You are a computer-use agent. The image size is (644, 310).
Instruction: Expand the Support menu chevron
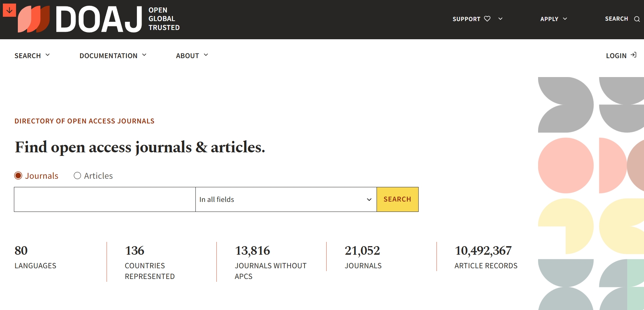coord(500,19)
